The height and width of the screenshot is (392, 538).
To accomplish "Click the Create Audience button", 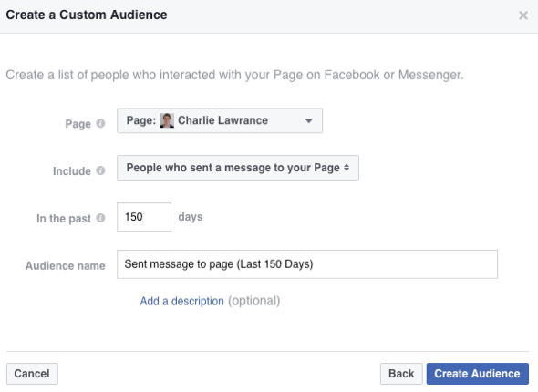I will tap(477, 374).
